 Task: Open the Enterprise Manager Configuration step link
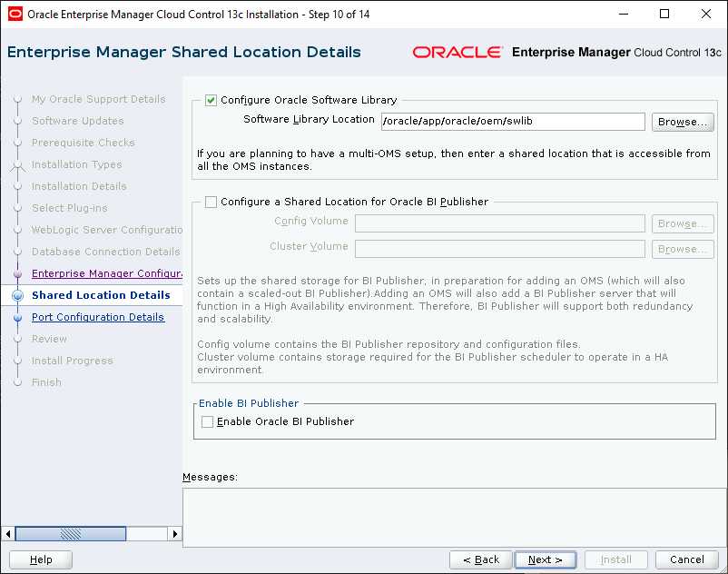point(107,273)
